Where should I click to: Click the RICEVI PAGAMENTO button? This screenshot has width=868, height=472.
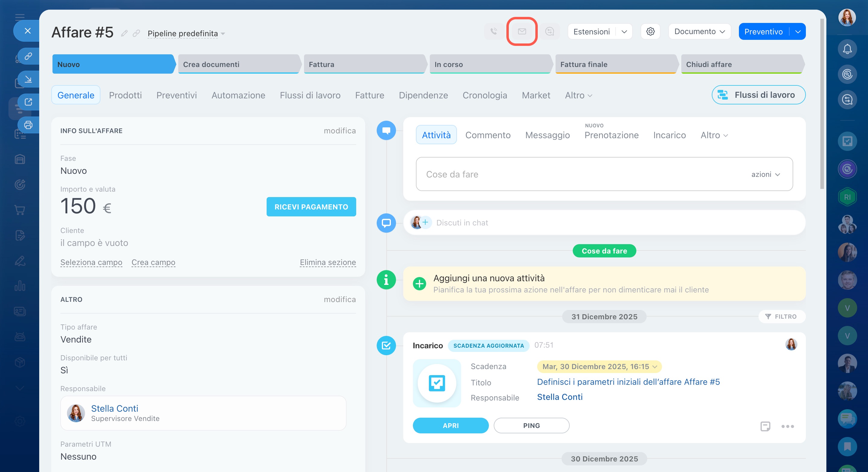(311, 207)
